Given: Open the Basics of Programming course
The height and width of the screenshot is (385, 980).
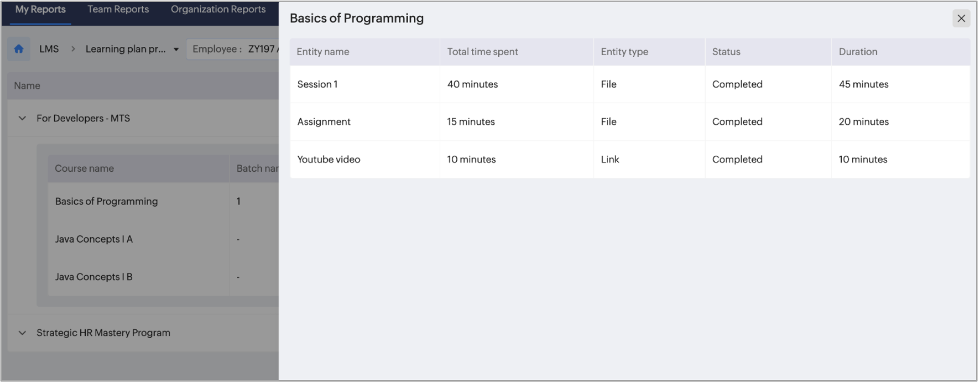Looking at the screenshot, I should click(107, 201).
